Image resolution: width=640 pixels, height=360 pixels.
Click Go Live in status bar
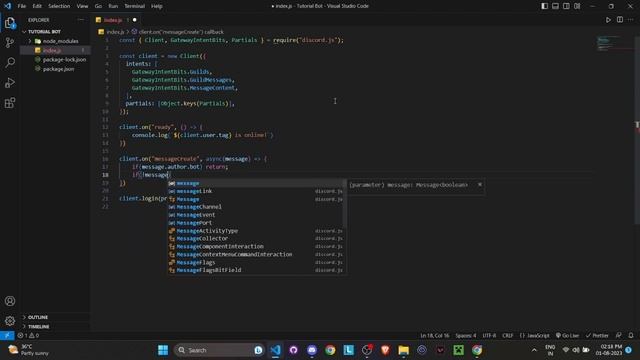pyautogui.click(x=567, y=336)
